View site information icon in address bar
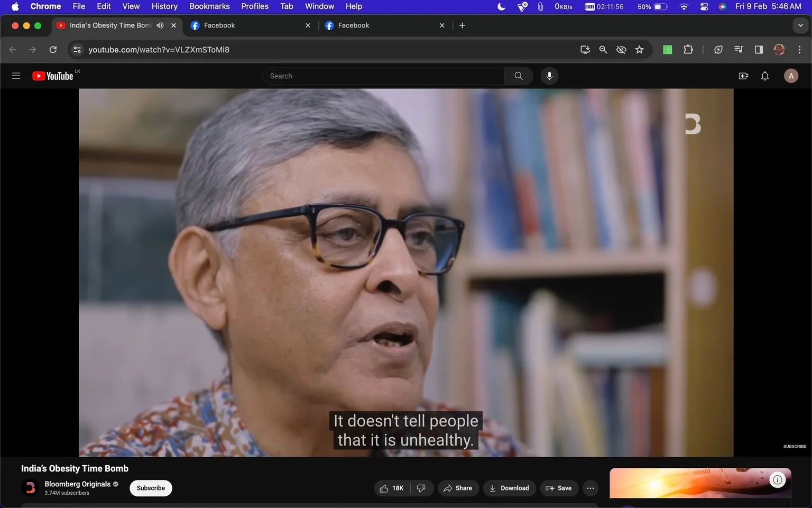Screen dimensions: 812x508 (x=77, y=50)
